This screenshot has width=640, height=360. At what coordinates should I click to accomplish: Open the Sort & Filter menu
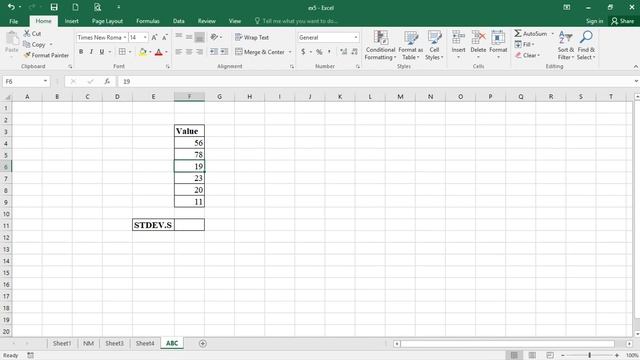pos(566,45)
